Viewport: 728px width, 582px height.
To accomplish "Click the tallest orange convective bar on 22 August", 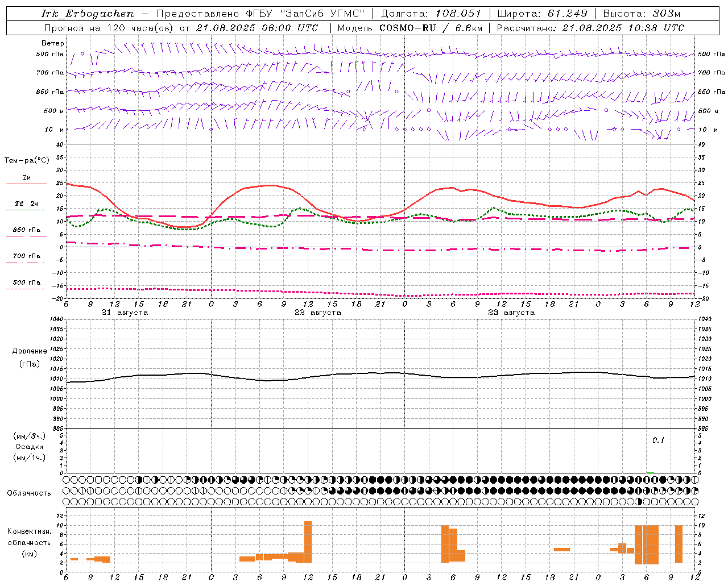I will [x=308, y=542].
